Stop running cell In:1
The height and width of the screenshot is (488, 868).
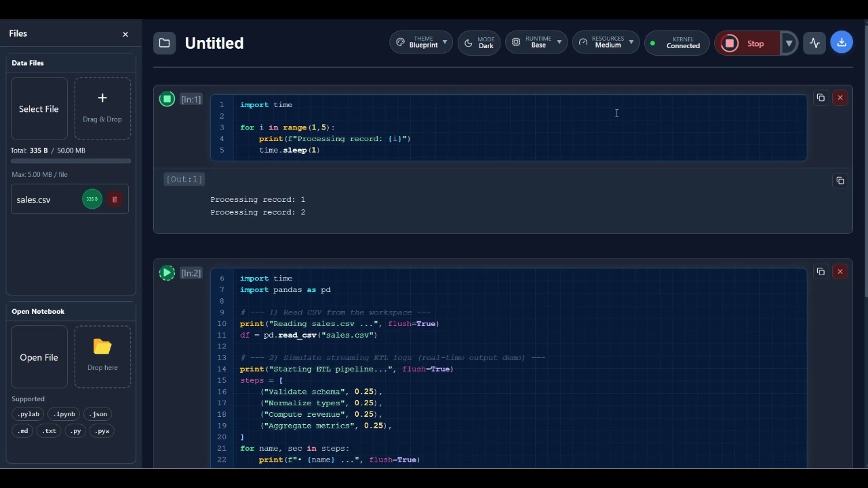tap(167, 99)
